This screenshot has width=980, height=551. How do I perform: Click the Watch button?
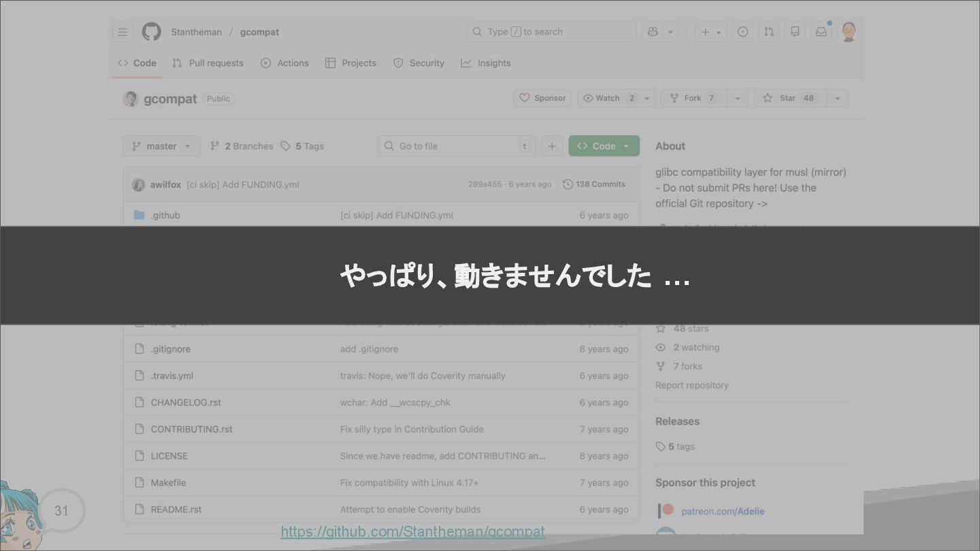pyautogui.click(x=609, y=98)
